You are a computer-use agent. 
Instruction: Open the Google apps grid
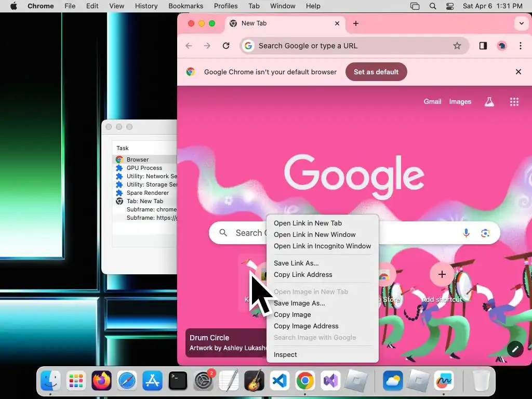[x=514, y=102]
